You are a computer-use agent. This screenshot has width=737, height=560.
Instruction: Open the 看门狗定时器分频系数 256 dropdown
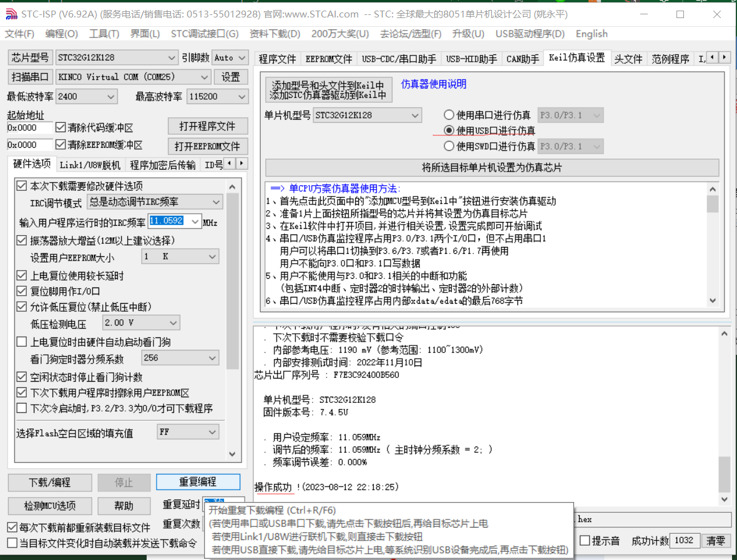(x=180, y=358)
